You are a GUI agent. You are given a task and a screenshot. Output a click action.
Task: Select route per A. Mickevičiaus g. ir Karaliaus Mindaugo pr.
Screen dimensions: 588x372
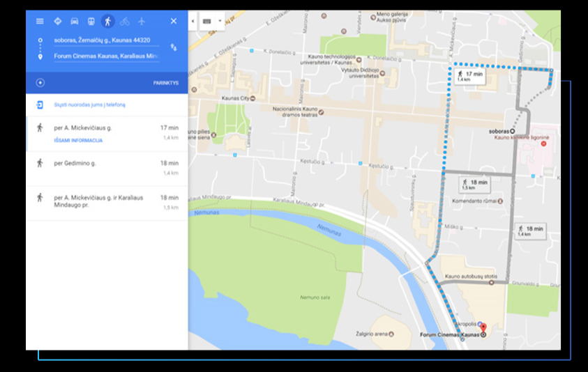[x=107, y=203]
